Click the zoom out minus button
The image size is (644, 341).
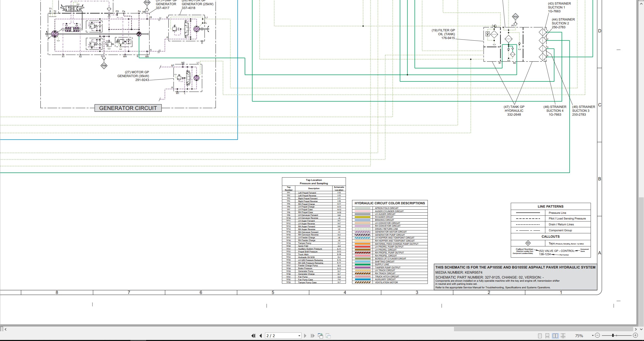coord(597,335)
